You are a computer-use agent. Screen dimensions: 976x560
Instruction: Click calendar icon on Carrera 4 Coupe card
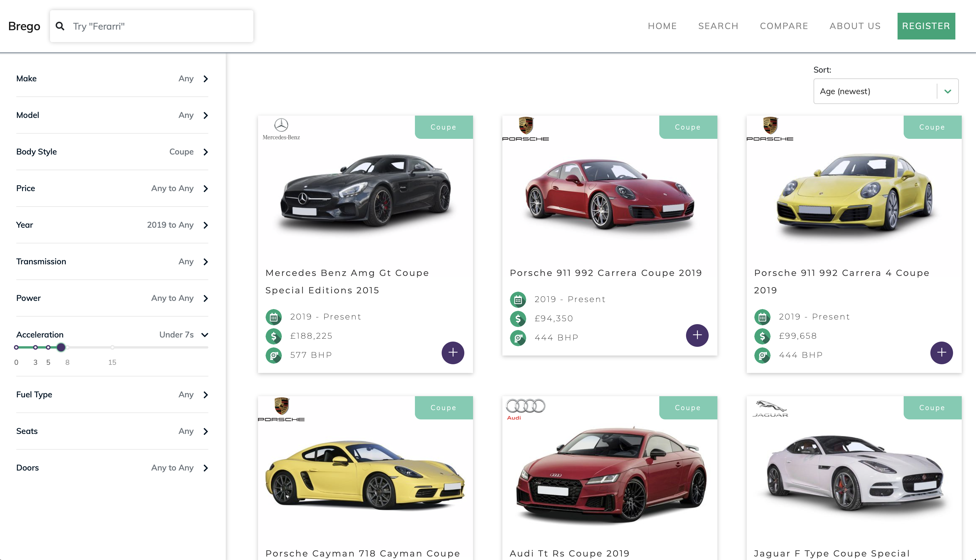click(762, 317)
